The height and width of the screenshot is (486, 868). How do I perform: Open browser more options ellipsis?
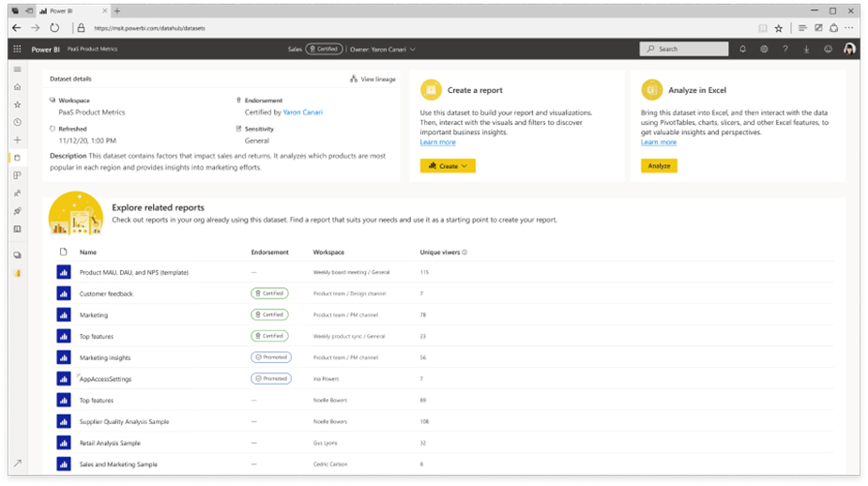coord(849,27)
